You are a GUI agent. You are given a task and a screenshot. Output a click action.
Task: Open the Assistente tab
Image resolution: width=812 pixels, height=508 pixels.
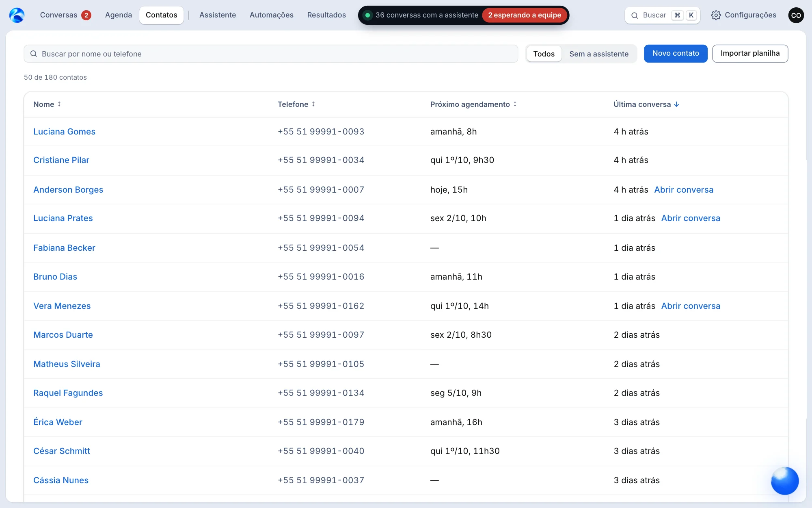click(218, 15)
